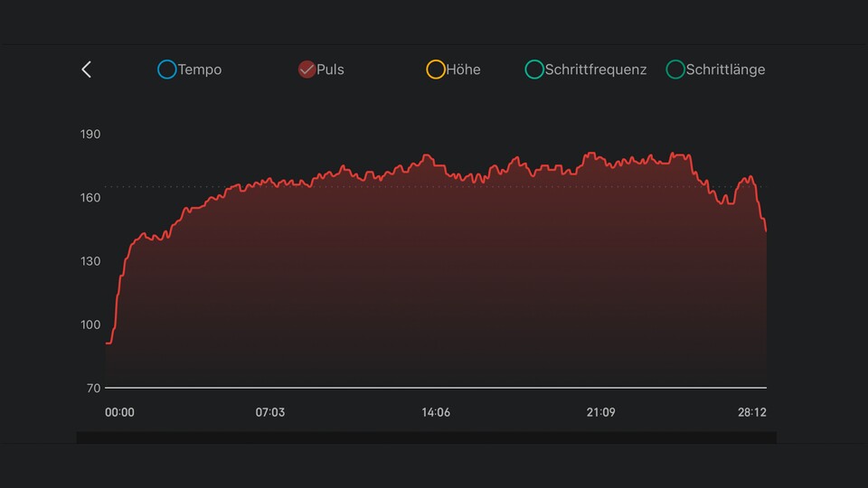Click the 14:06 time marker
Viewport: 868px width, 488px height.
tap(436, 413)
